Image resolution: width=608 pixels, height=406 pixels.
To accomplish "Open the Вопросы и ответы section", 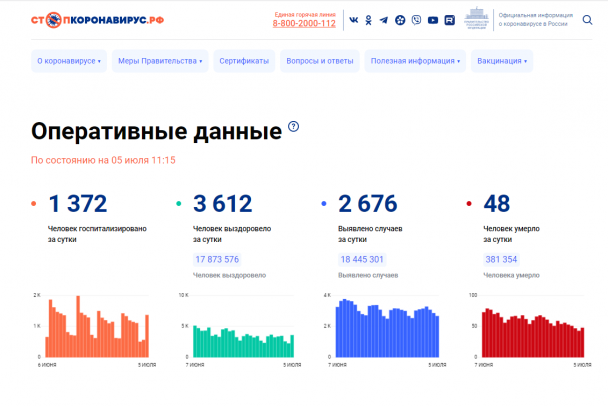I will tap(320, 61).
